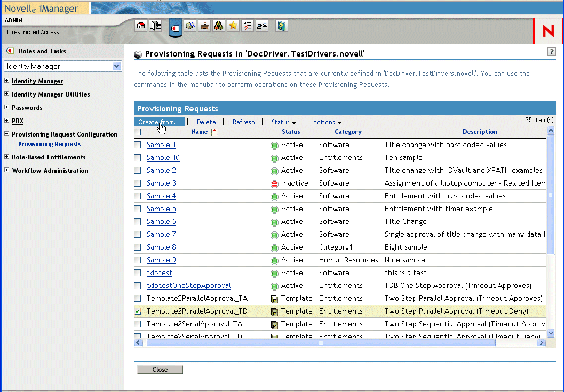Viewport: 564px width, 392px height.
Task: Open the Help book icon
Action: tap(281, 26)
